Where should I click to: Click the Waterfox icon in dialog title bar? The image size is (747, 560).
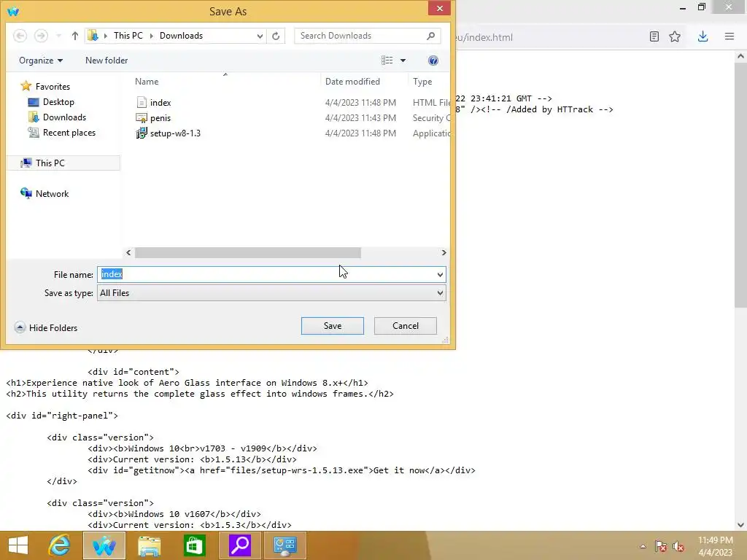13,10
